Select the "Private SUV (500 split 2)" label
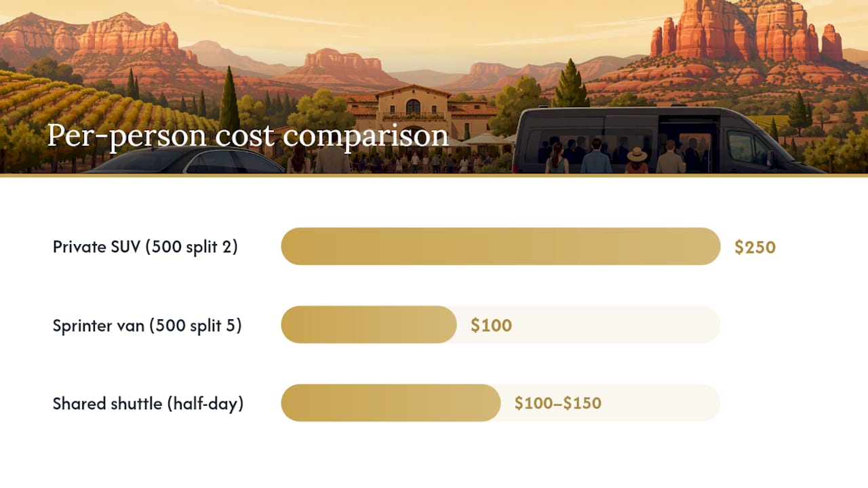This screenshot has height=488, width=868. coord(145,247)
